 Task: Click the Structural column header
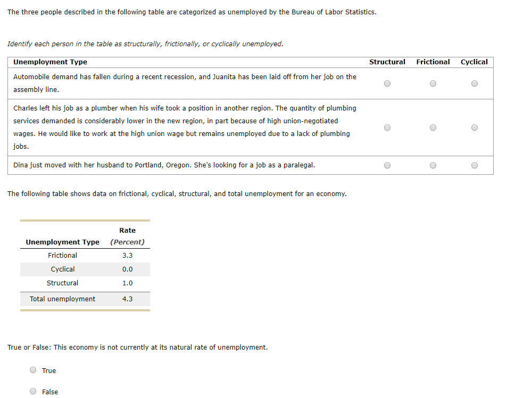click(387, 62)
